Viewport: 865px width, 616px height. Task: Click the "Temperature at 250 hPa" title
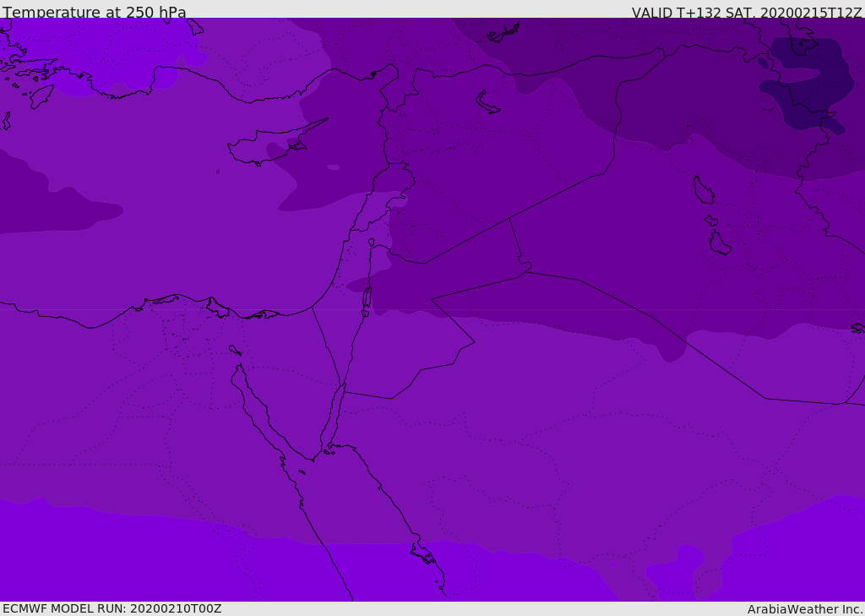coord(95,13)
